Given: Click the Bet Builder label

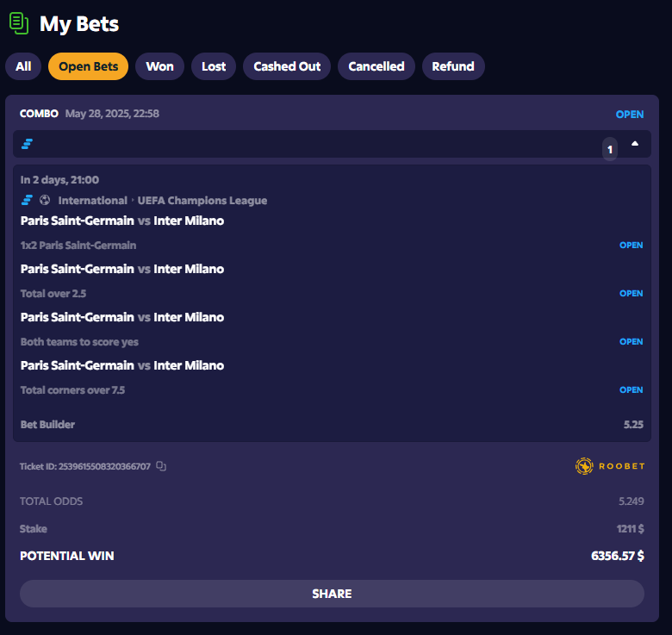Looking at the screenshot, I should point(47,425).
